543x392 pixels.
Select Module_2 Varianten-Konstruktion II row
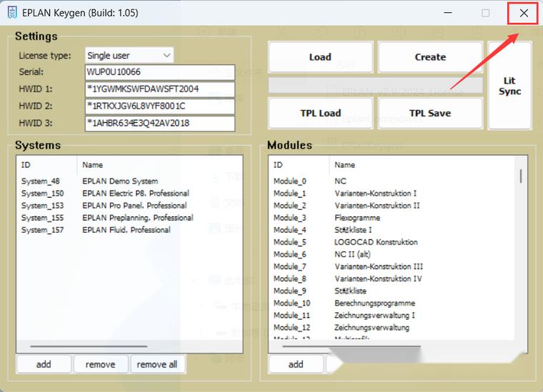tap(392, 206)
